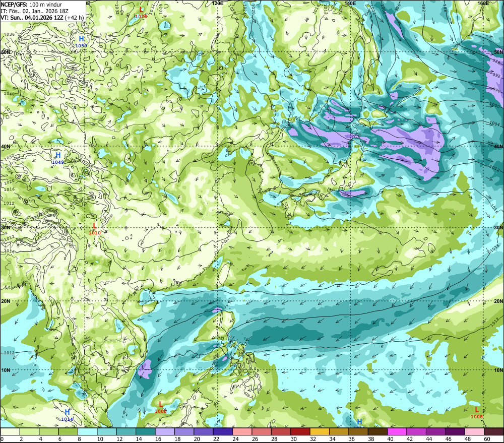
Task: Choose the 38–40 dark brown legend swatch
Action: (377, 431)
